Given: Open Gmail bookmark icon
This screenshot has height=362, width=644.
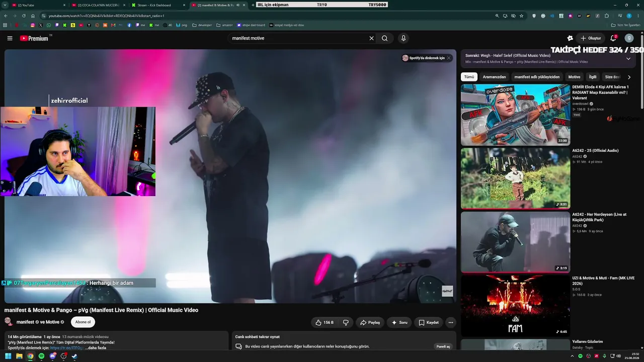Looking at the screenshot, I should (x=113, y=25).
